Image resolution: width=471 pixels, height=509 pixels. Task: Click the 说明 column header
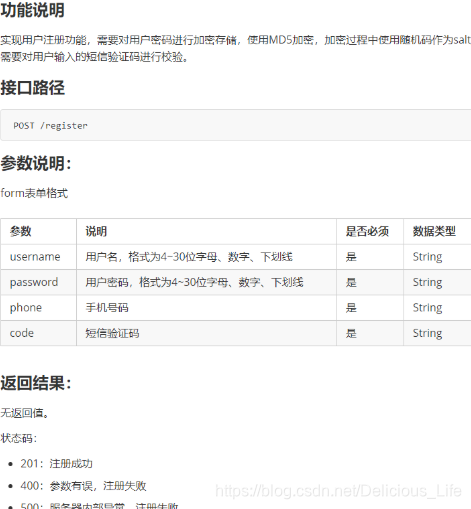(x=96, y=231)
